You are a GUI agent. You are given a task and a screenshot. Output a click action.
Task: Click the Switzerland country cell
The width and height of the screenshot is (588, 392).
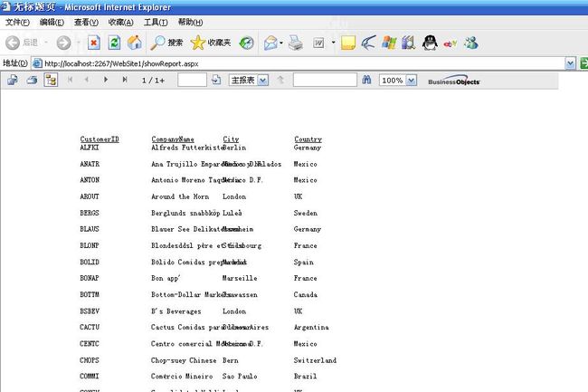[x=315, y=360]
